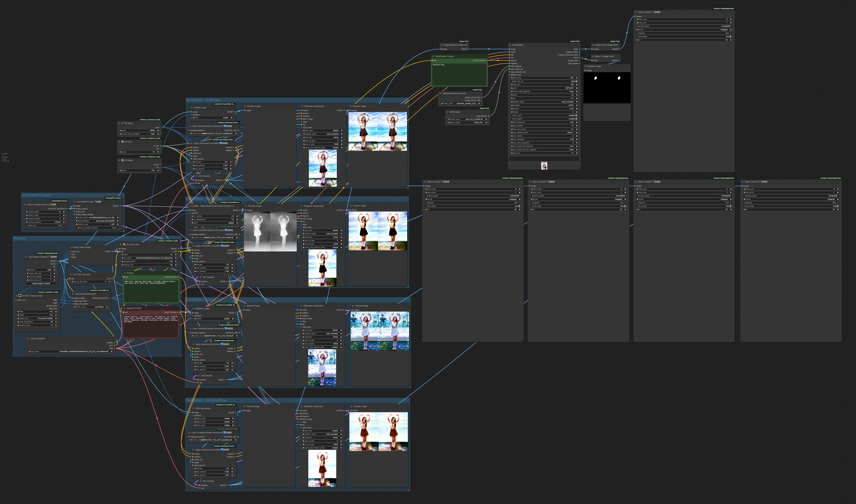The image size is (856, 504).
Task: Collapse the FaceDetailer node via its title dot
Action: point(510,45)
